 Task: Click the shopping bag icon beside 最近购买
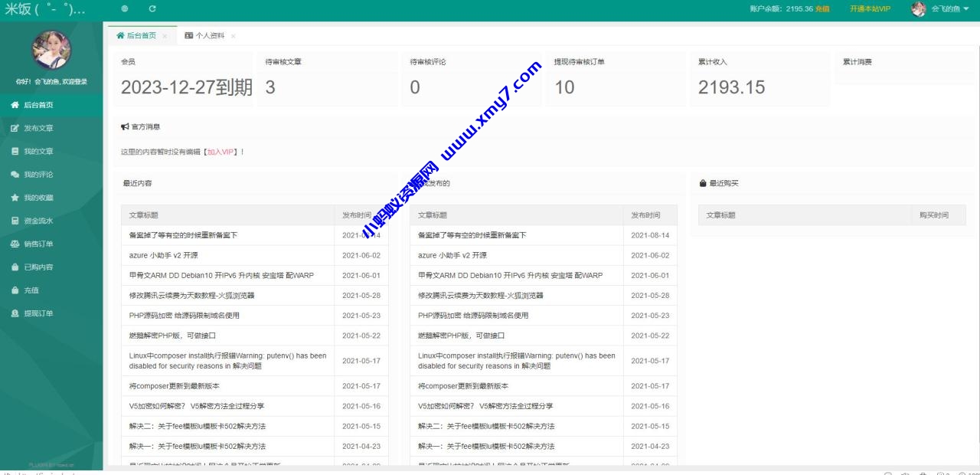702,182
